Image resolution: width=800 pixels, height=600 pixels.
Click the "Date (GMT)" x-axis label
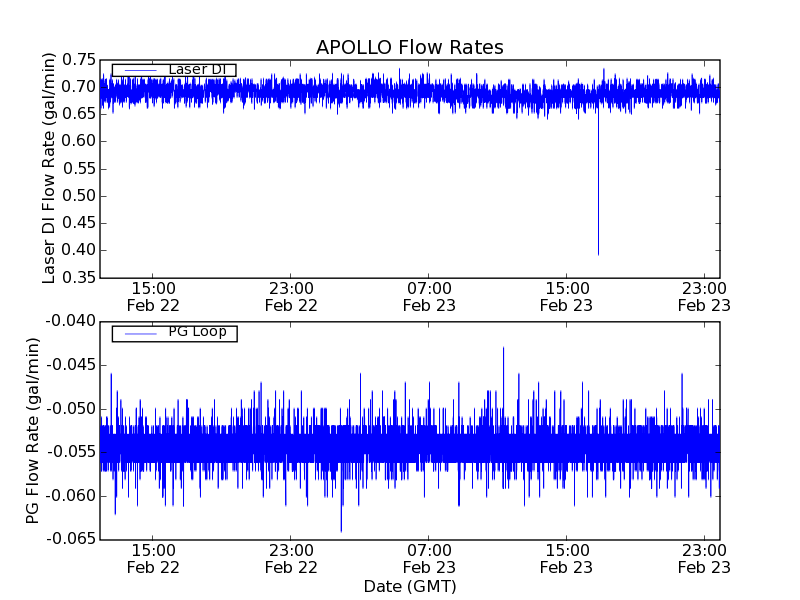[410, 586]
